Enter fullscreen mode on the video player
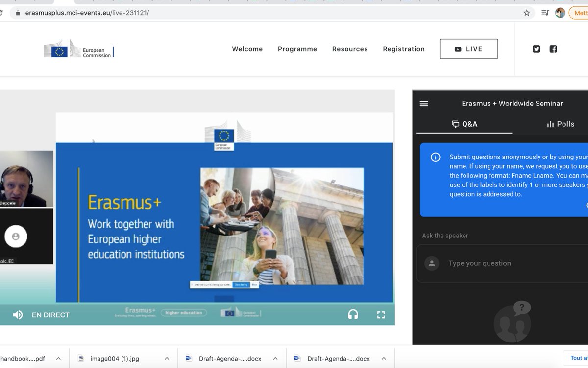The height and width of the screenshot is (368, 588). point(381,315)
